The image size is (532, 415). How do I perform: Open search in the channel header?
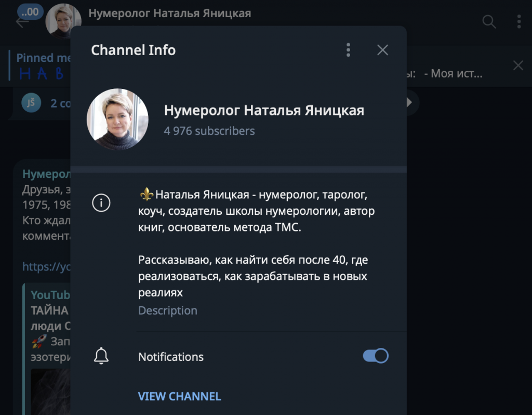pyautogui.click(x=489, y=21)
